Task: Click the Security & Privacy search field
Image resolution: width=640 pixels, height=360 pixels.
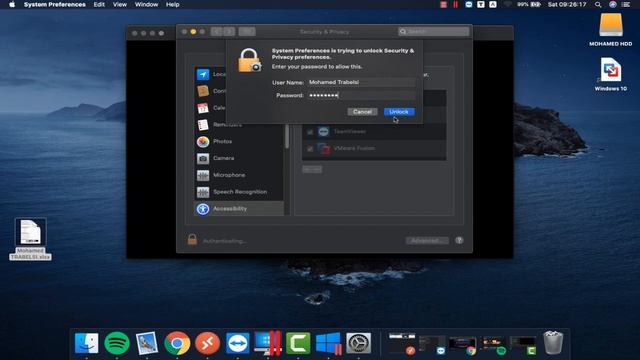Action: click(x=433, y=31)
